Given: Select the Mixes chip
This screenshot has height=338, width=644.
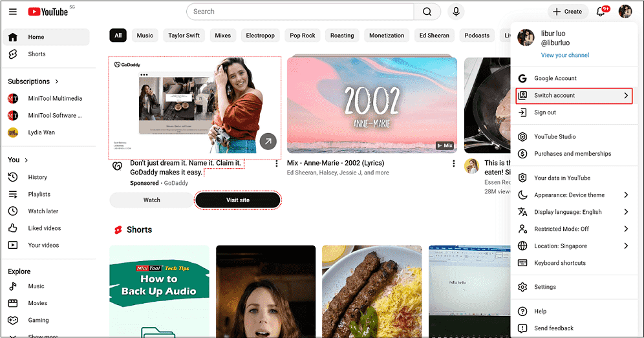Looking at the screenshot, I should (x=223, y=36).
